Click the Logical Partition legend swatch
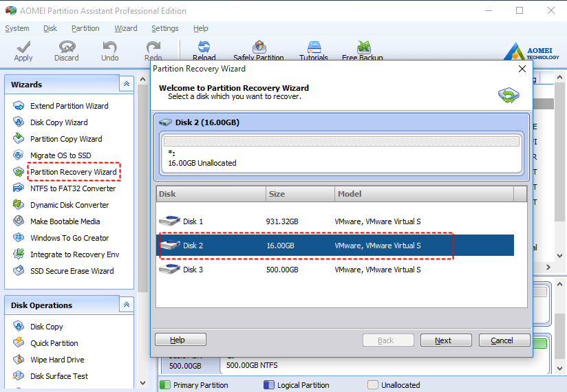Image resolution: width=567 pixels, height=392 pixels. [268, 385]
